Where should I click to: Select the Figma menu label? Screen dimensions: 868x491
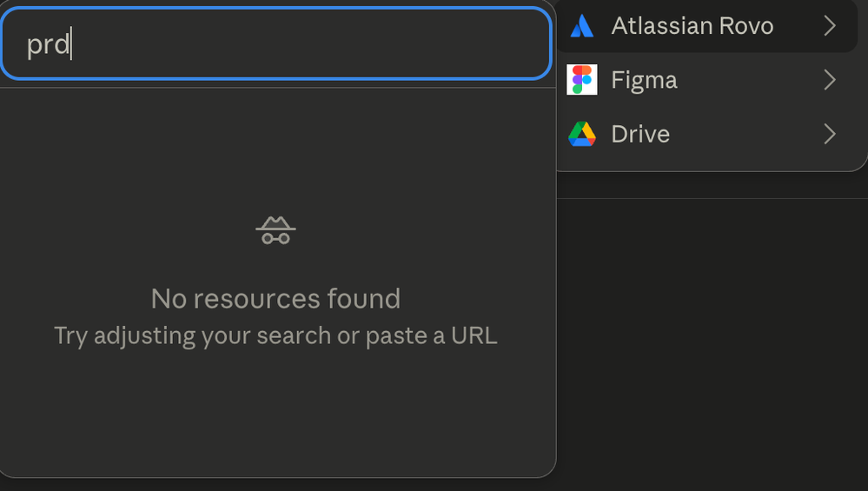(x=644, y=80)
